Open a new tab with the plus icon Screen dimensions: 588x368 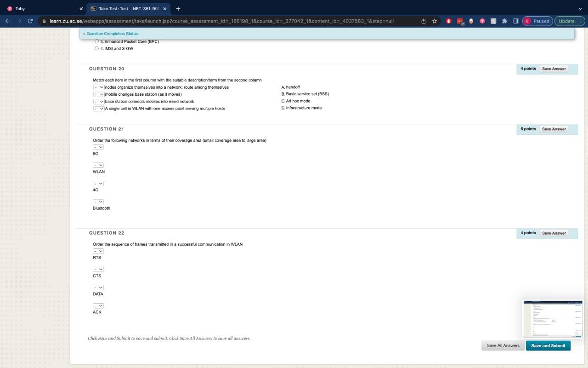click(178, 8)
